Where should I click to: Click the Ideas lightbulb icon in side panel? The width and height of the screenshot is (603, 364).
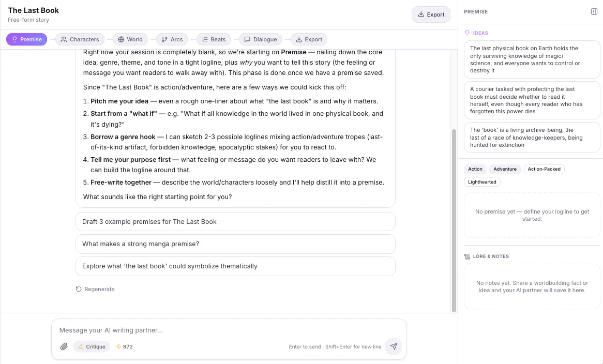point(467,33)
